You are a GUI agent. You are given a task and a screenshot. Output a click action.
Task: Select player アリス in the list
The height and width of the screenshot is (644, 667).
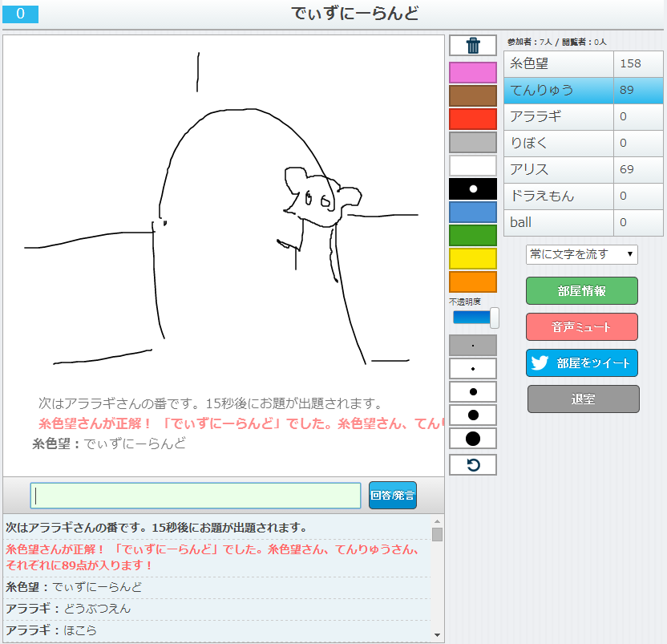point(559,169)
